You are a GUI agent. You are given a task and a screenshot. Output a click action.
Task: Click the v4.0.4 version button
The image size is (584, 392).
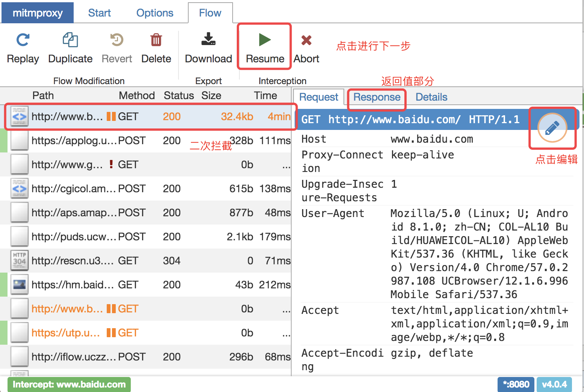click(554, 384)
